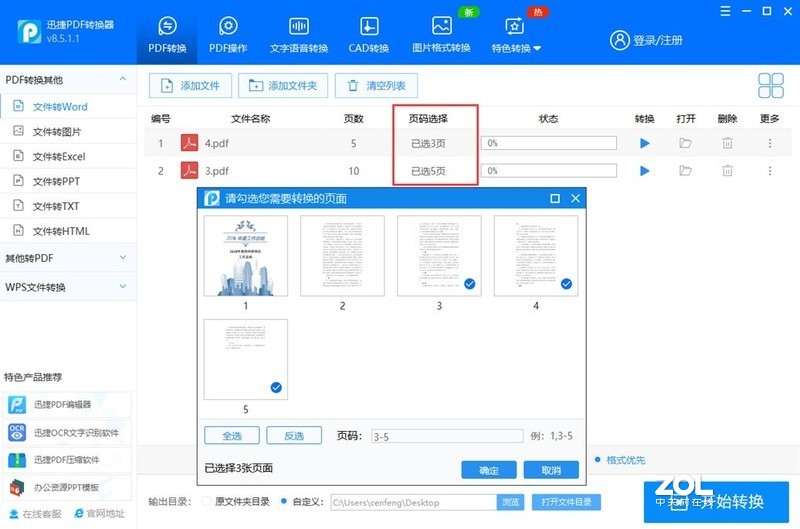Click the output directory path field
800x529 pixels.
414,502
